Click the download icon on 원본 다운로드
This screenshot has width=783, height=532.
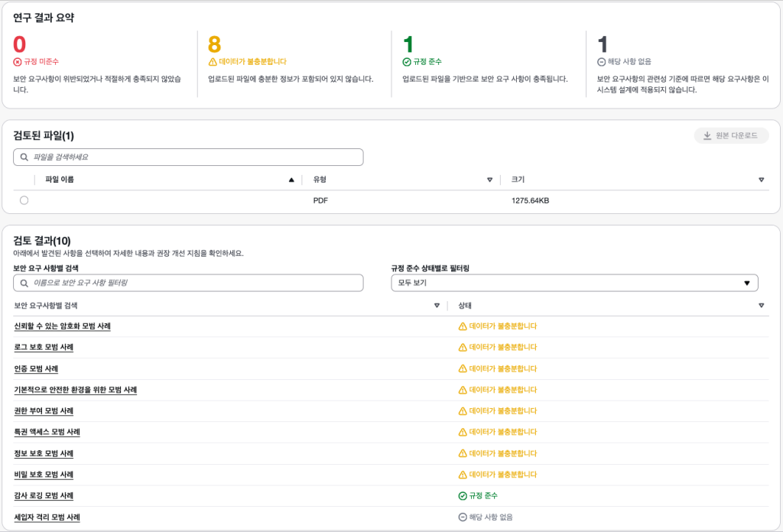click(707, 136)
